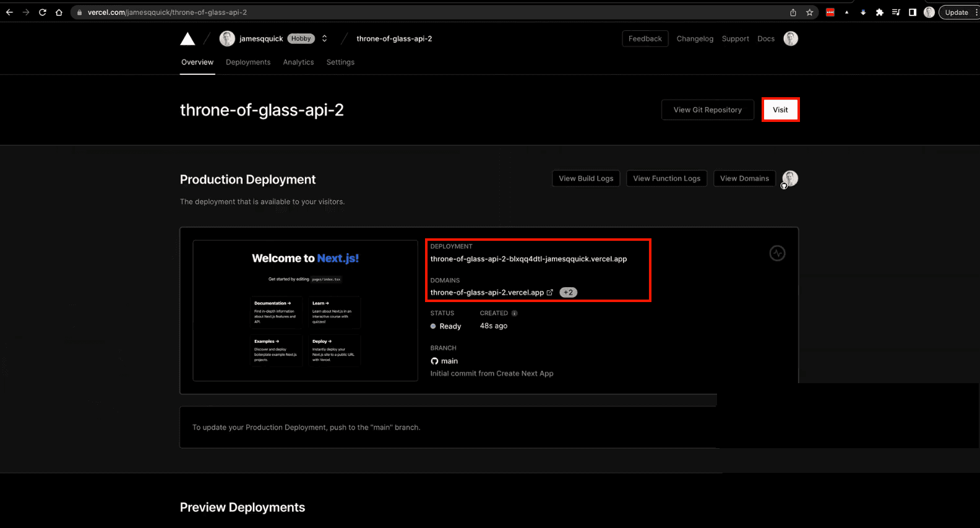The image size is (980, 528).
Task: Open throne-of-glass-api-2.vercel.app domain link
Action: click(x=487, y=292)
